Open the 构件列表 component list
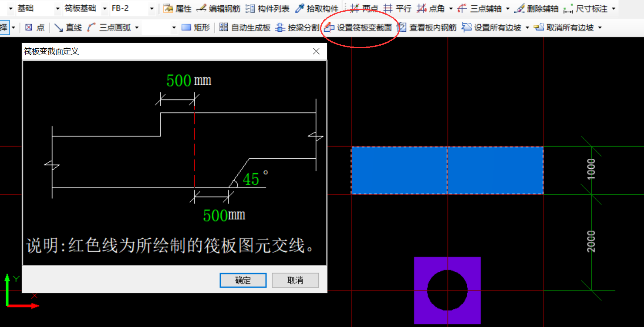644x327 pixels. pyautogui.click(x=268, y=9)
